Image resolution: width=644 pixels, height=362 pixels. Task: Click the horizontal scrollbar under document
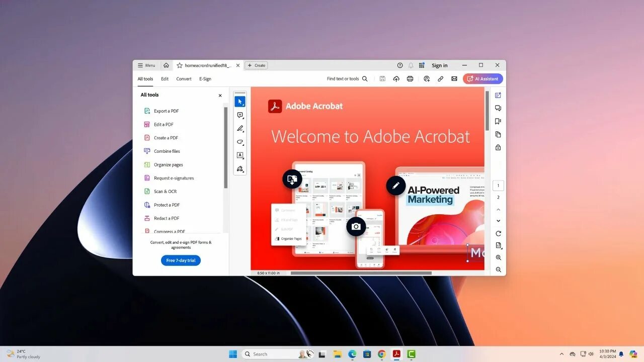pyautogui.click(x=361, y=273)
